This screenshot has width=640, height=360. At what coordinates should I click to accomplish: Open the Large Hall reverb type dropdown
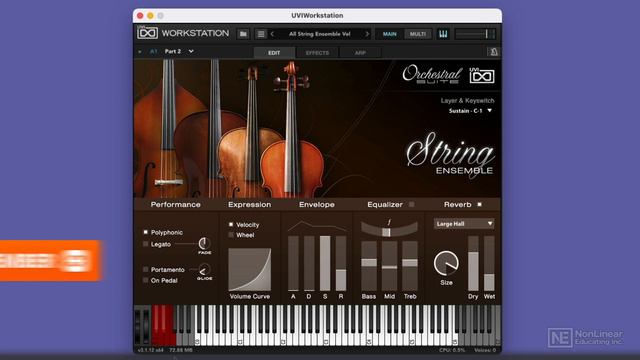(x=464, y=224)
